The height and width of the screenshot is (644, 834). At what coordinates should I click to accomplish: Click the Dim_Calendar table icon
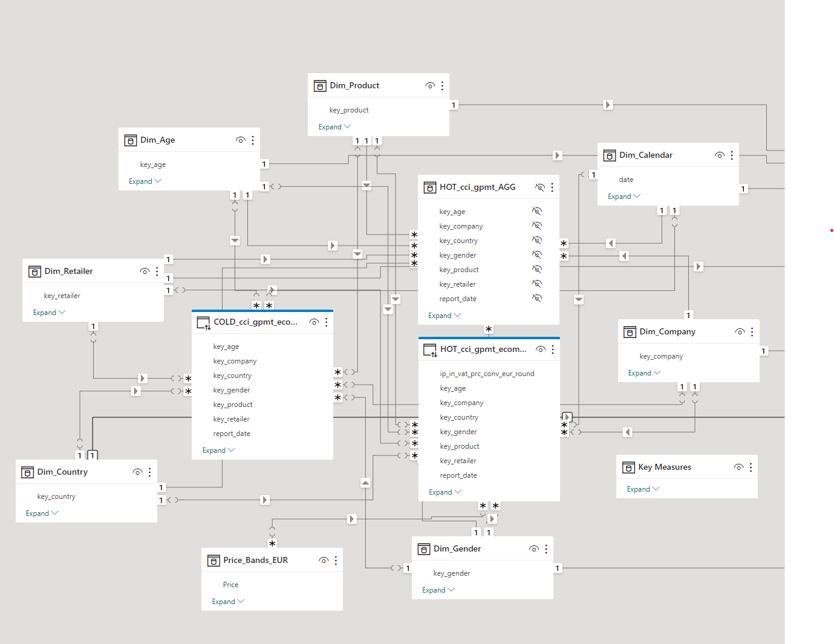pyautogui.click(x=610, y=155)
